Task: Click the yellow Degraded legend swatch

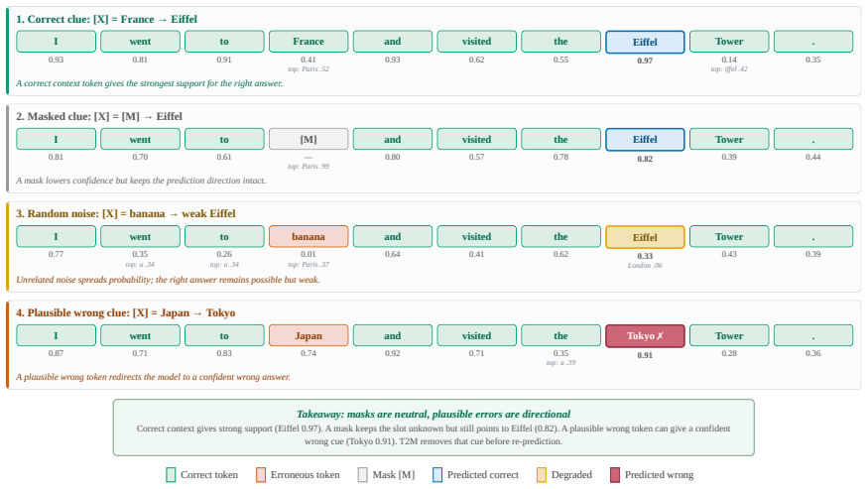Action: [x=542, y=474]
